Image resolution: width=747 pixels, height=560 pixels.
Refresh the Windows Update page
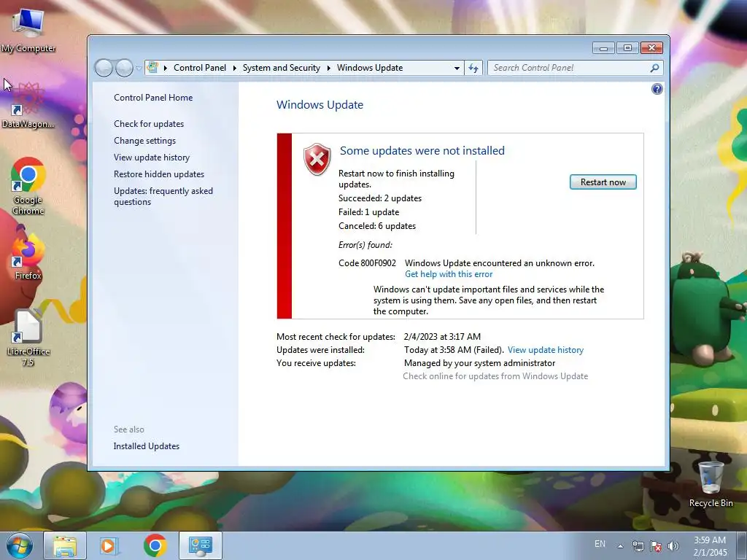(x=473, y=68)
